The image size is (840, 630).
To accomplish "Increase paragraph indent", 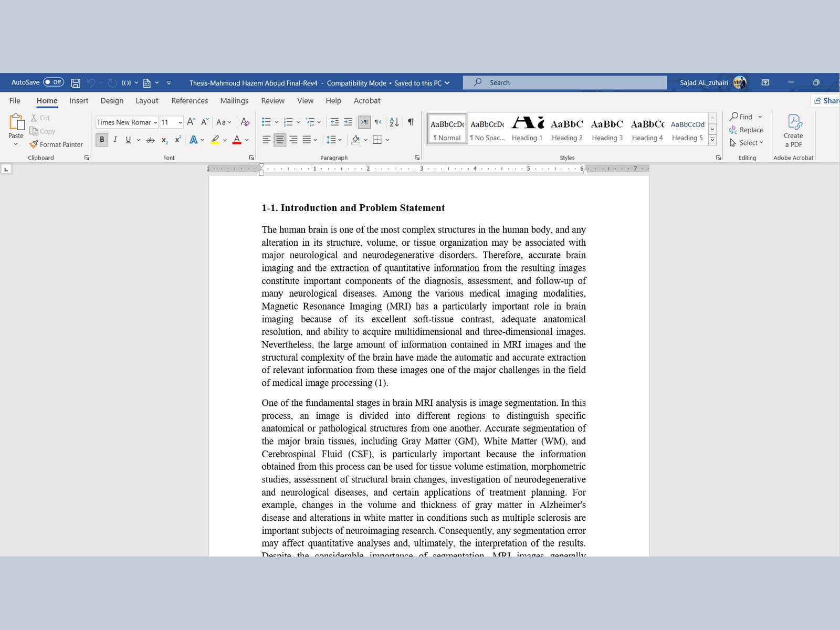I will (348, 122).
